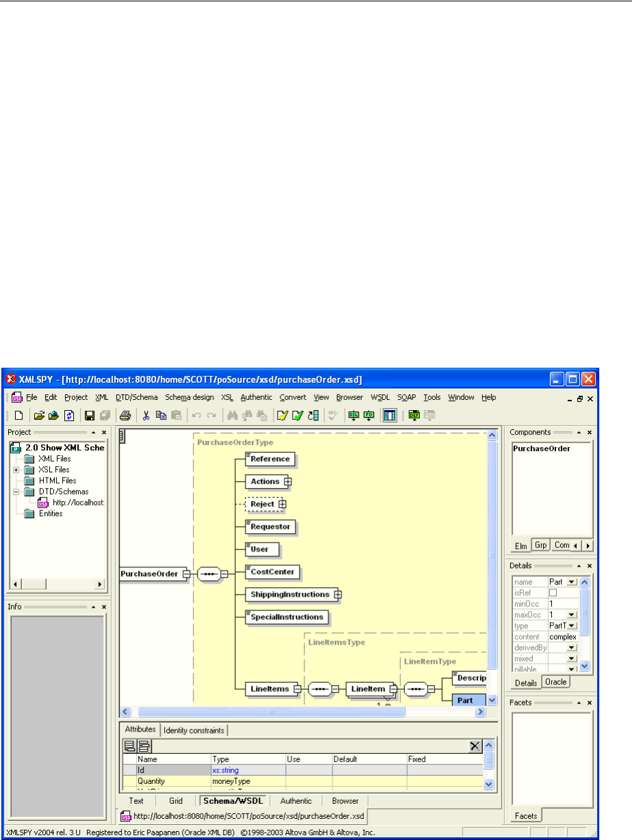Click the Quantity attribute row

pyautogui.click(x=303, y=781)
